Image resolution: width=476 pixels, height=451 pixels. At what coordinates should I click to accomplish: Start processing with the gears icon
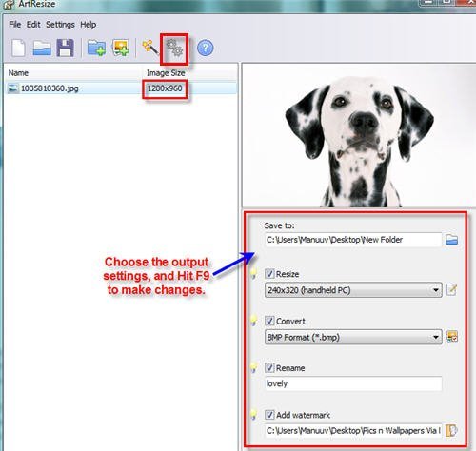(174, 49)
